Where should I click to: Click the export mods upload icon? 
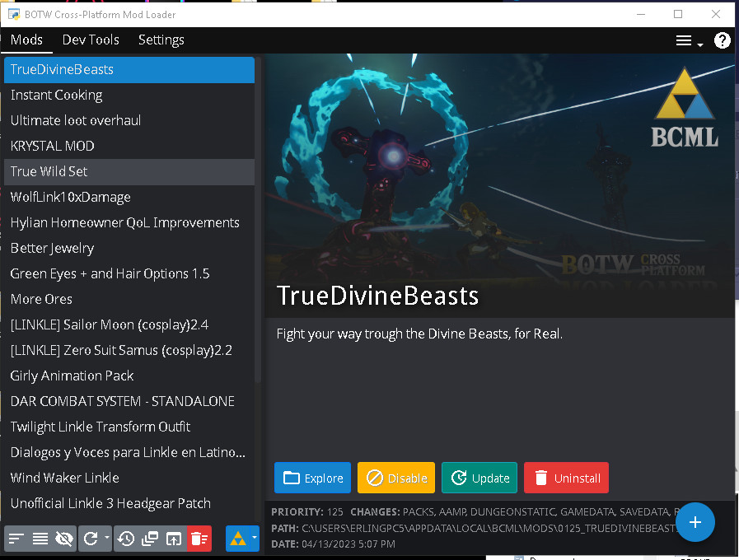(173, 539)
